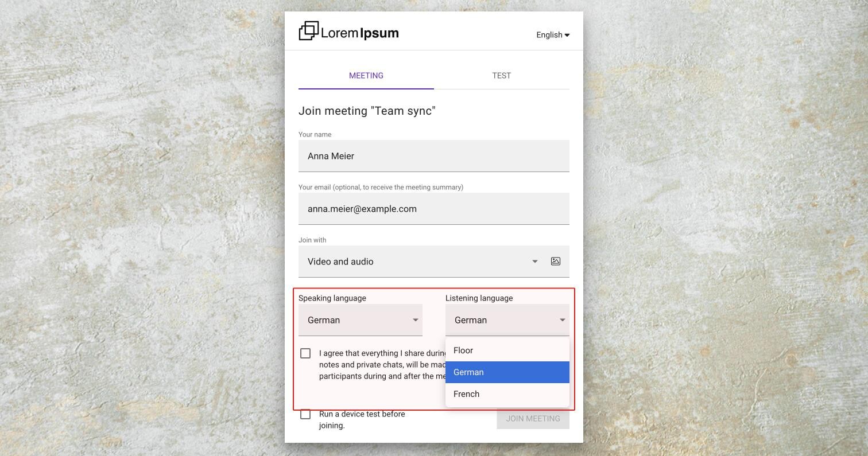Focus the email input field
The width and height of the screenshot is (868, 456).
[434, 209]
